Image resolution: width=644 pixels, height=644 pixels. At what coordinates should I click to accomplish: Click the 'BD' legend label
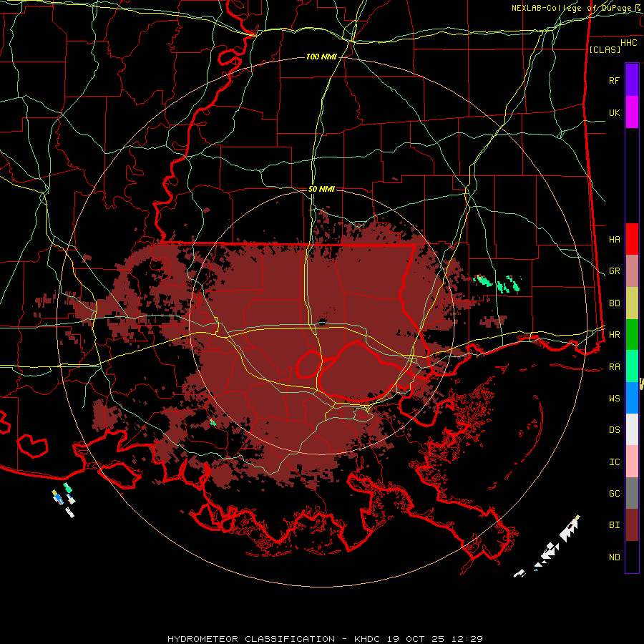(615, 303)
